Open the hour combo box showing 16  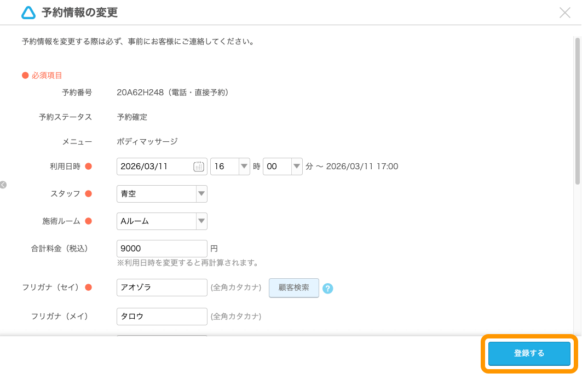click(224, 166)
